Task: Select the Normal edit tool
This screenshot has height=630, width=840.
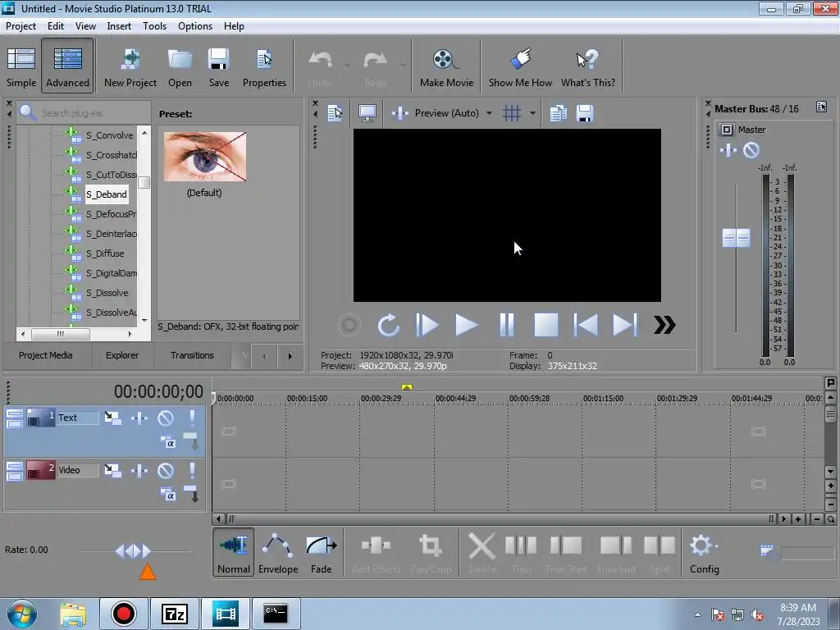Action: tap(234, 552)
